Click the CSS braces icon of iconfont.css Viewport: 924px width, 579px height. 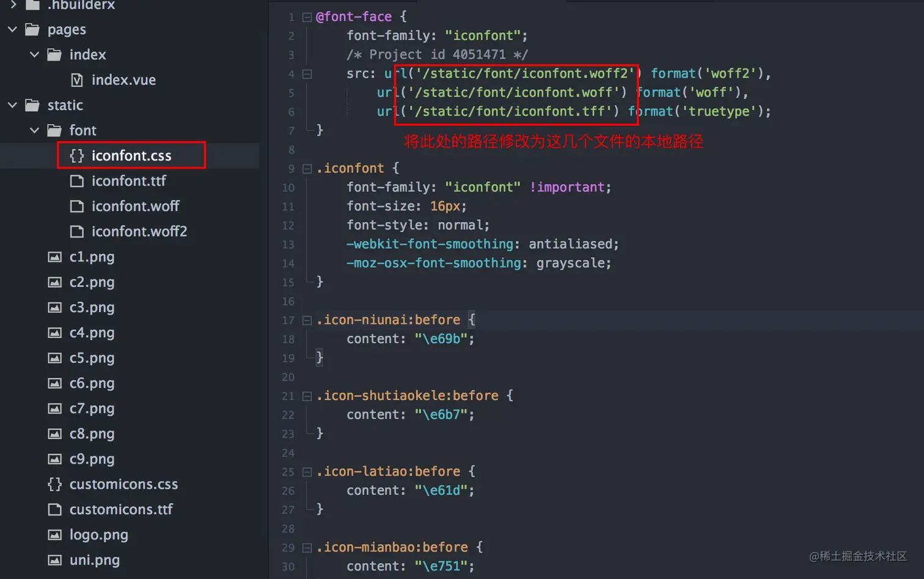click(77, 156)
